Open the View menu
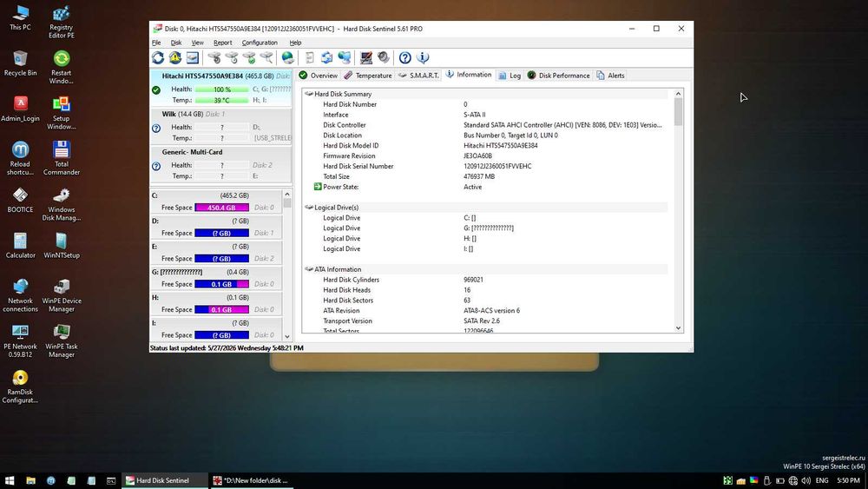868x489 pixels. (198, 43)
